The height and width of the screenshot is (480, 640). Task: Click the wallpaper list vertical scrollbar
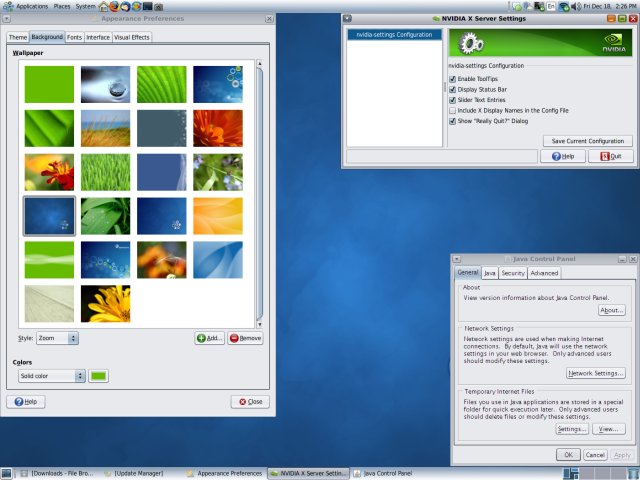[x=260, y=194]
